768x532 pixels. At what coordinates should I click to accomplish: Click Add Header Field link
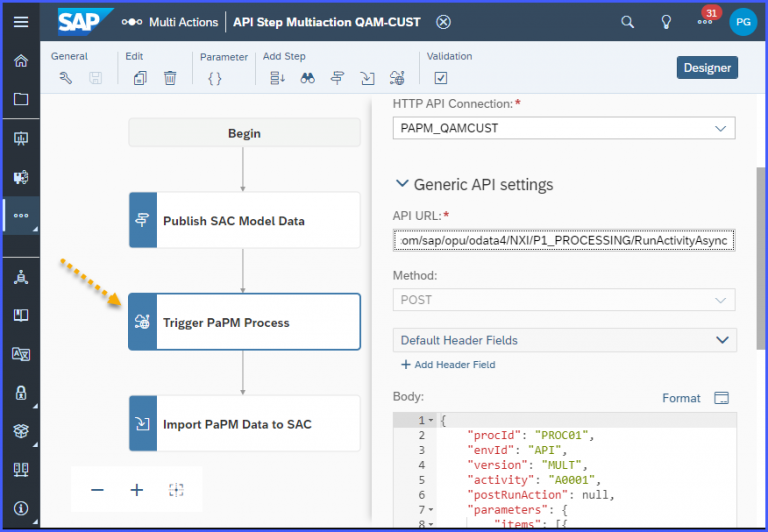click(x=448, y=364)
